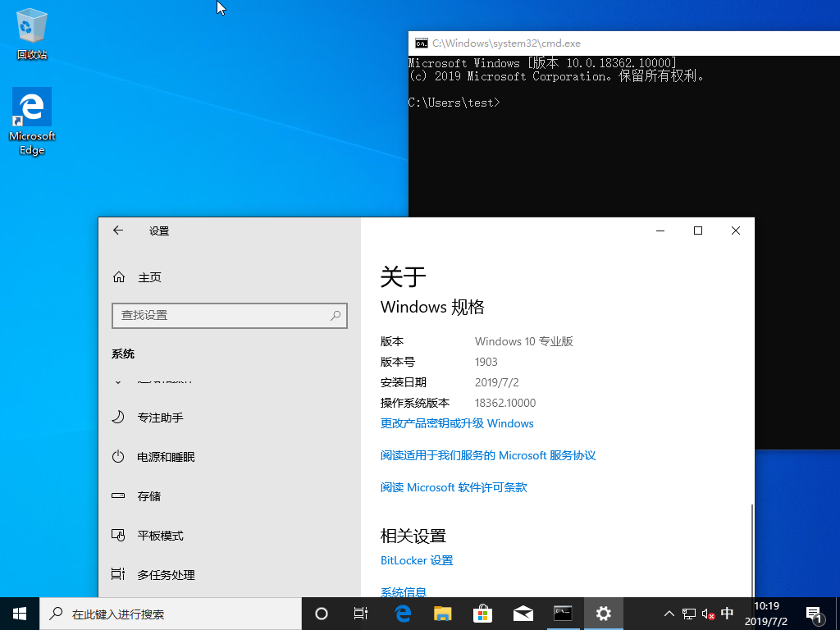840x630 pixels.
Task: Select 平板模式 in the sidebar
Action: coord(230,536)
